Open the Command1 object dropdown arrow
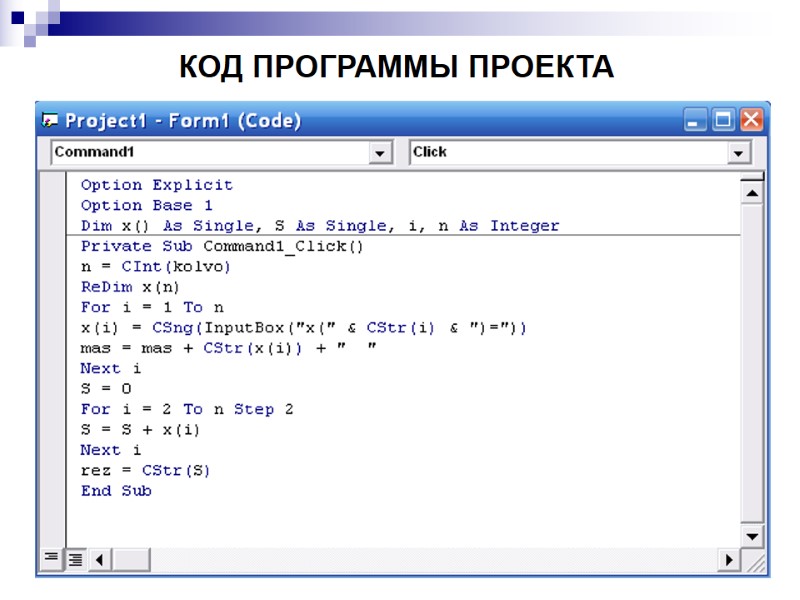Image resolution: width=800 pixels, height=600 pixels. (380, 153)
